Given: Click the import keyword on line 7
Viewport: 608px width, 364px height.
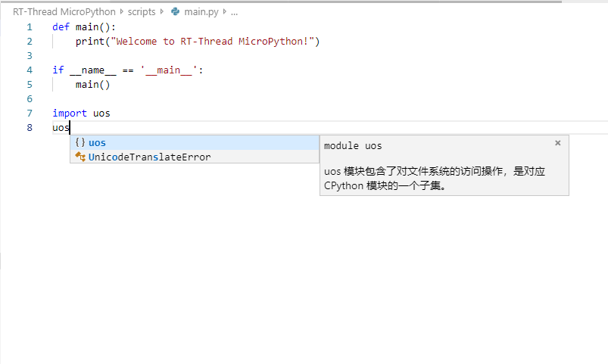Looking at the screenshot, I should click(x=70, y=114).
